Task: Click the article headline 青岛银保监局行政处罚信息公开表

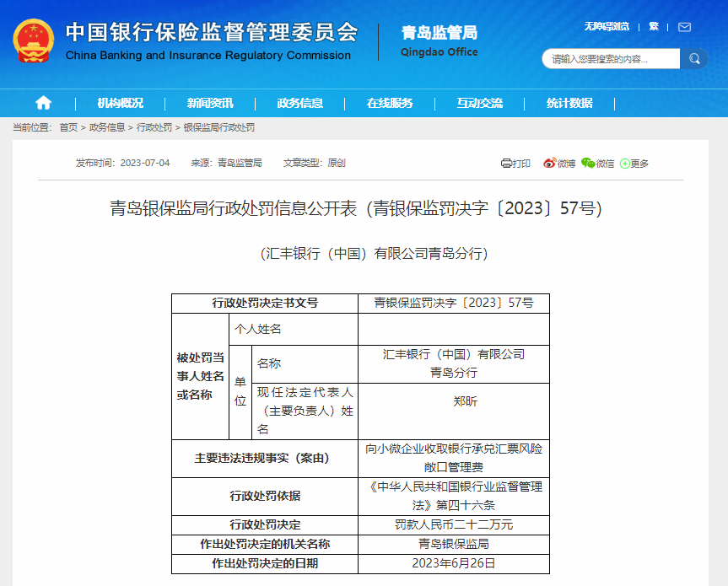Action: click(x=356, y=208)
